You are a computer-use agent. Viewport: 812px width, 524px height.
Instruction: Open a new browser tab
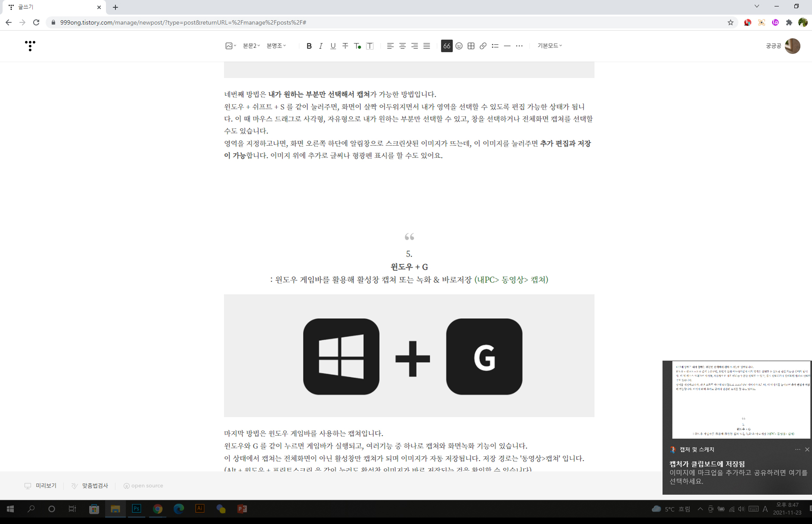116,7
